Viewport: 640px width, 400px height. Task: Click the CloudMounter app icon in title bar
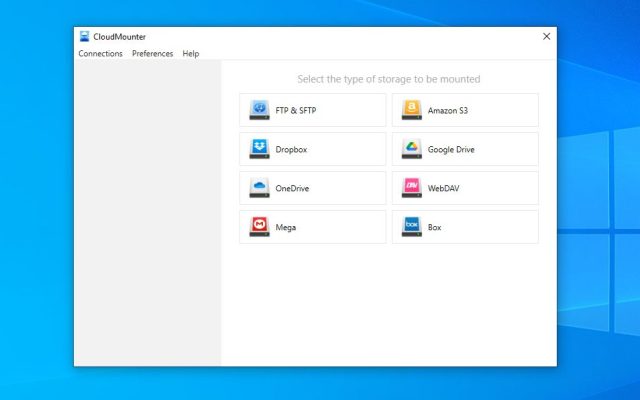tap(84, 36)
